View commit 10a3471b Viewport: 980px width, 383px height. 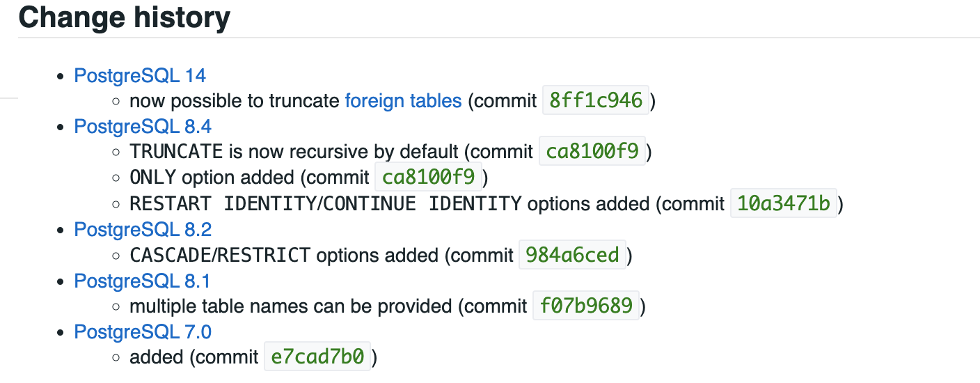coord(784,203)
